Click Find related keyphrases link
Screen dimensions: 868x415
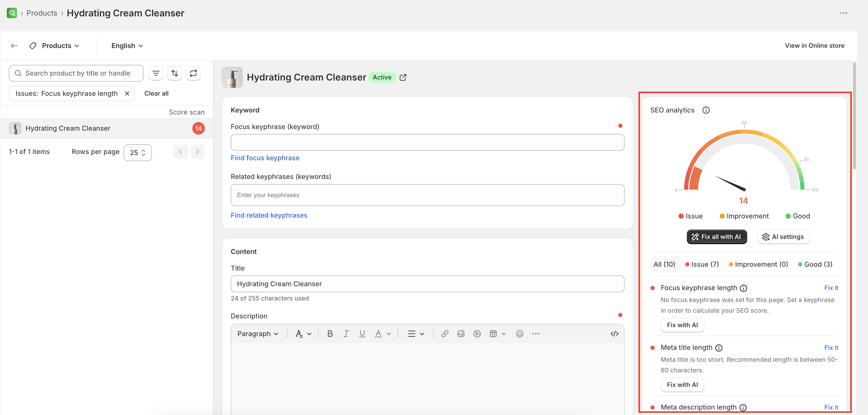(x=269, y=215)
